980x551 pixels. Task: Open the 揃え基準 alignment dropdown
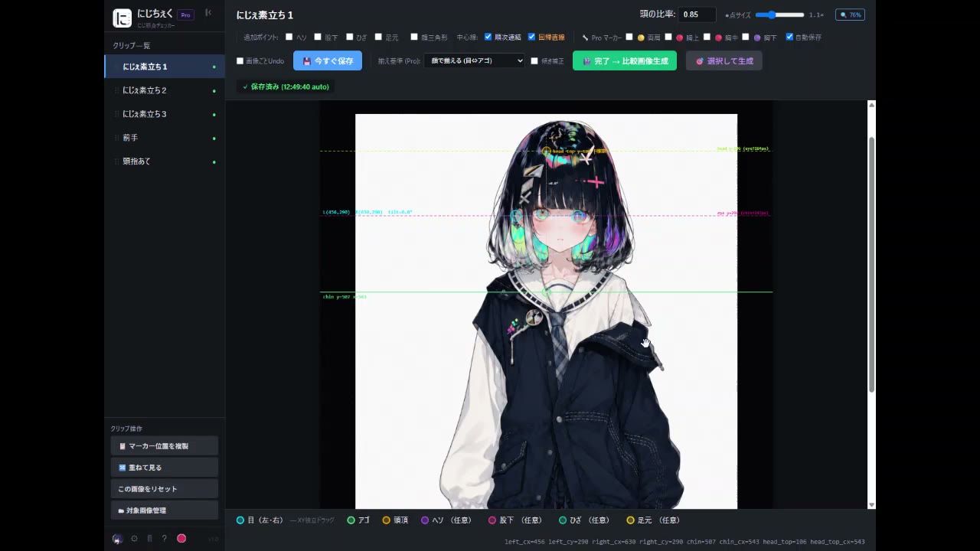[x=475, y=60]
